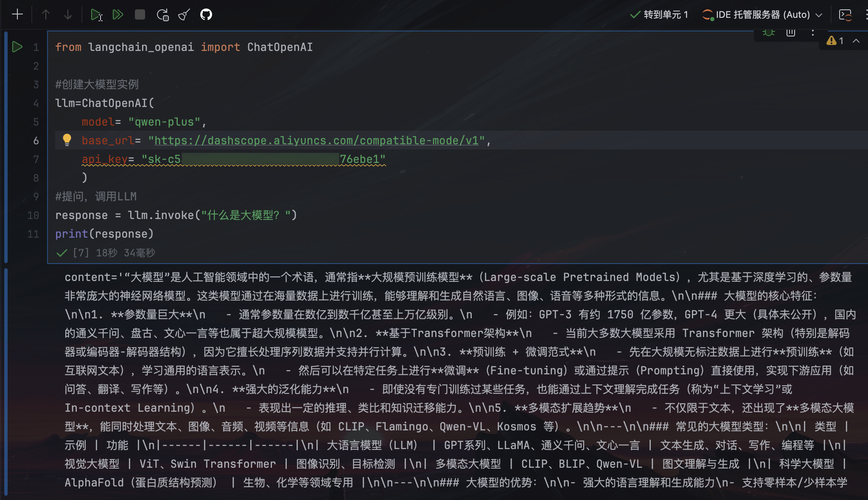Image resolution: width=868 pixels, height=500 pixels.
Task: Interrupt the kernel with the stop icon
Action: [x=140, y=14]
